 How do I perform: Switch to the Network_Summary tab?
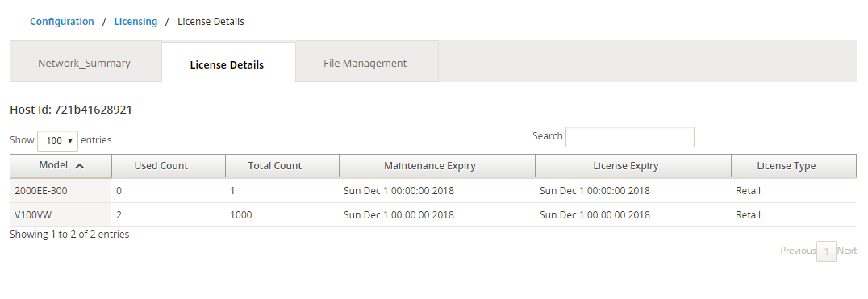click(x=86, y=63)
